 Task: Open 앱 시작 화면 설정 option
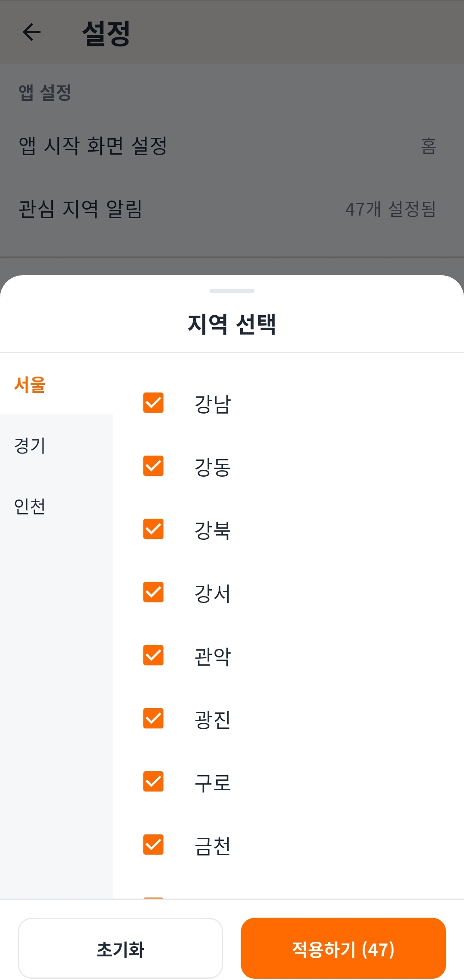(x=93, y=146)
